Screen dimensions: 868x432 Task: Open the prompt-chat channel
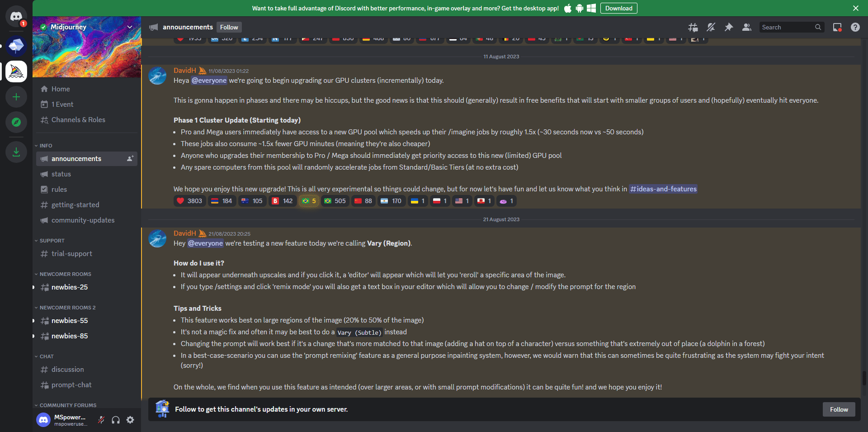pyautogui.click(x=87, y=385)
